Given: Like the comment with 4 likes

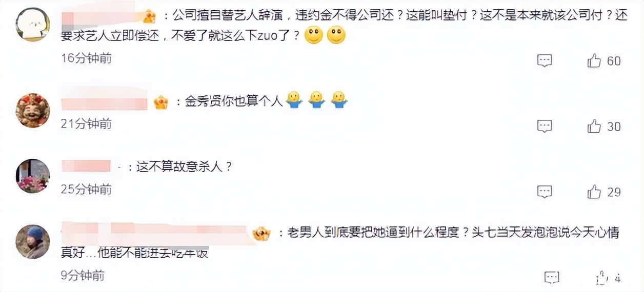Looking at the screenshot, I should 601,278.
